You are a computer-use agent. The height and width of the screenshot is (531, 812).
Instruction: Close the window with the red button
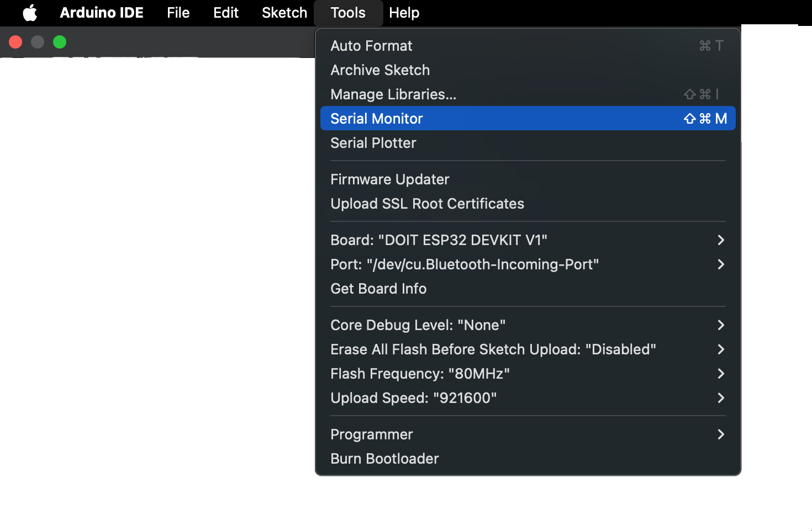[x=15, y=42]
